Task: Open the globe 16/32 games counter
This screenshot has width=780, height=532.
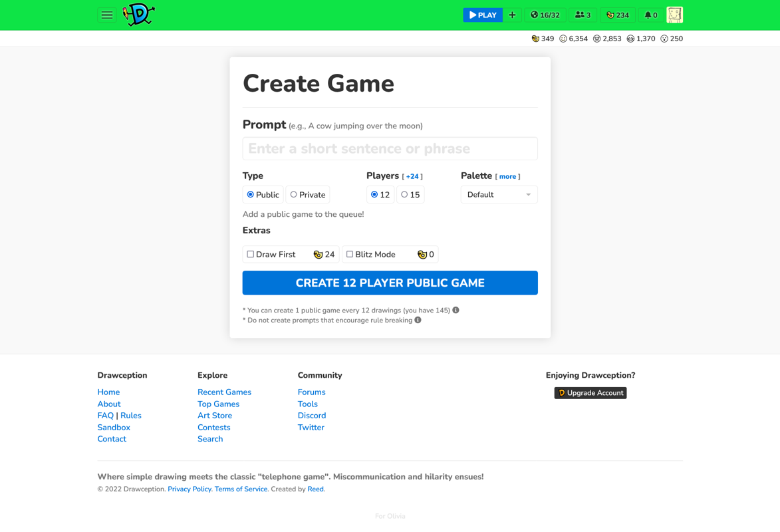Action: tap(545, 15)
